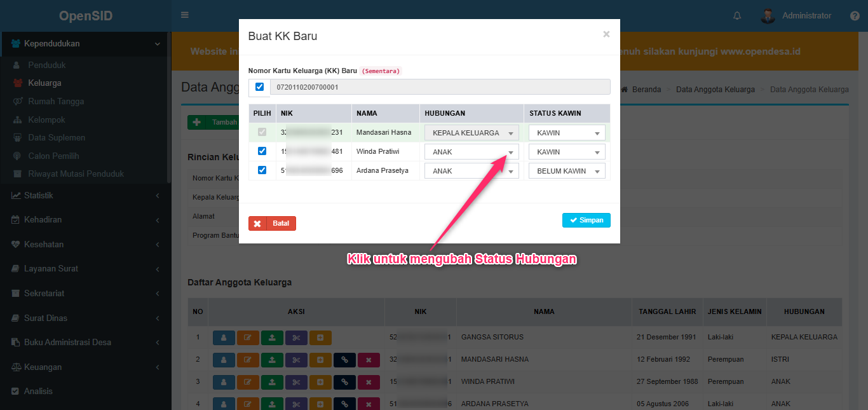Click blue person icon for Gangsa Sitorus

[x=223, y=338]
